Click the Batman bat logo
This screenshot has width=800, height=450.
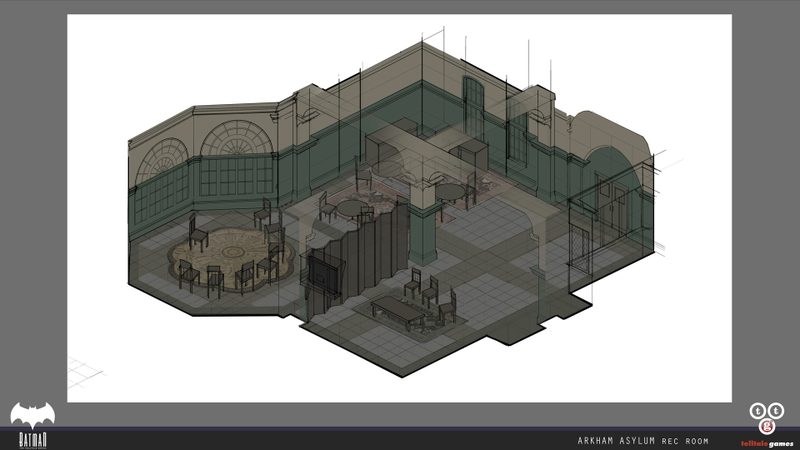(33, 415)
